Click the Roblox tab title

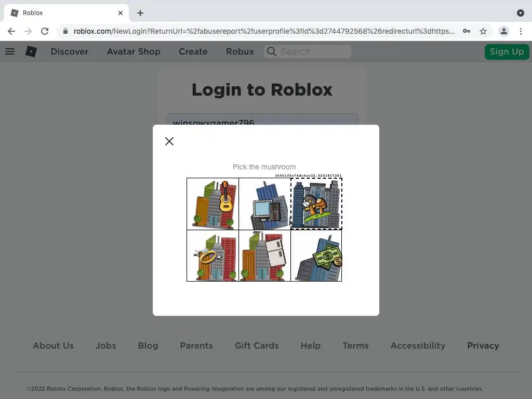tap(33, 13)
